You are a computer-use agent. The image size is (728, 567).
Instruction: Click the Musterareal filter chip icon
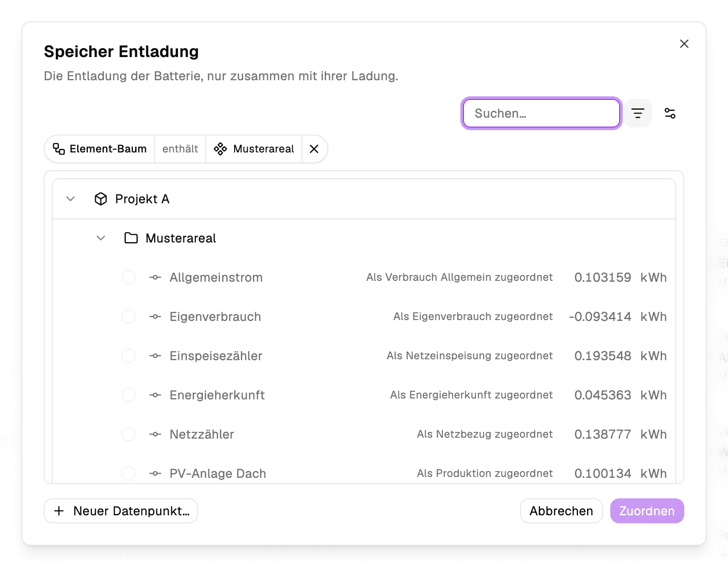click(x=220, y=149)
